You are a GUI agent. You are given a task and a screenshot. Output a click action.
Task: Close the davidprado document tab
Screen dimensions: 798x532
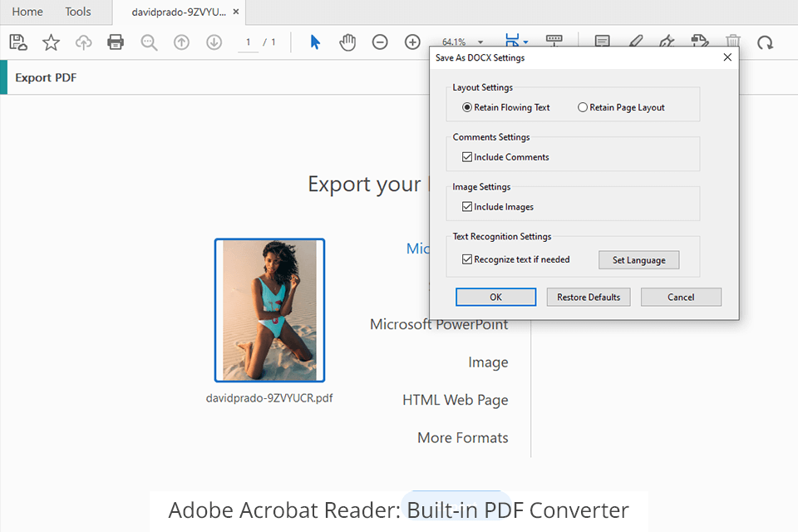[236, 12]
